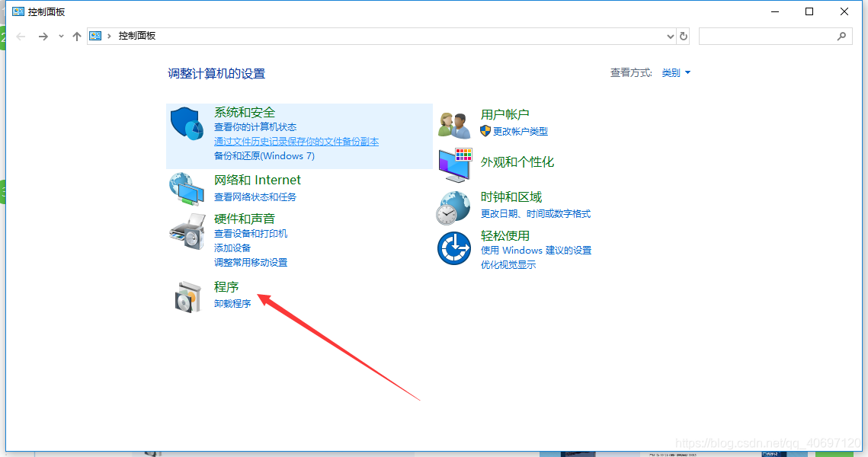Expand the address bar history dropdown
This screenshot has width=868, height=457.
coord(671,37)
